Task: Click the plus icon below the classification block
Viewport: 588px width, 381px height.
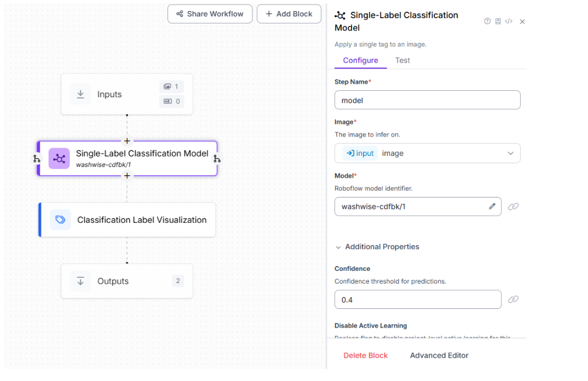Action: coord(127,176)
